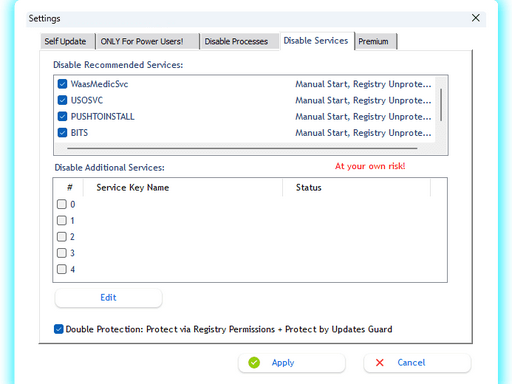The image size is (512, 384).
Task: Click the status text of WaasMedicSvc row
Action: point(363,84)
